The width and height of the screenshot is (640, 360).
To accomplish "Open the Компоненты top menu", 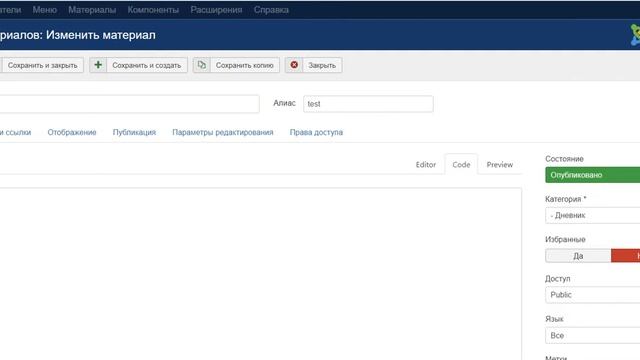I will click(153, 10).
